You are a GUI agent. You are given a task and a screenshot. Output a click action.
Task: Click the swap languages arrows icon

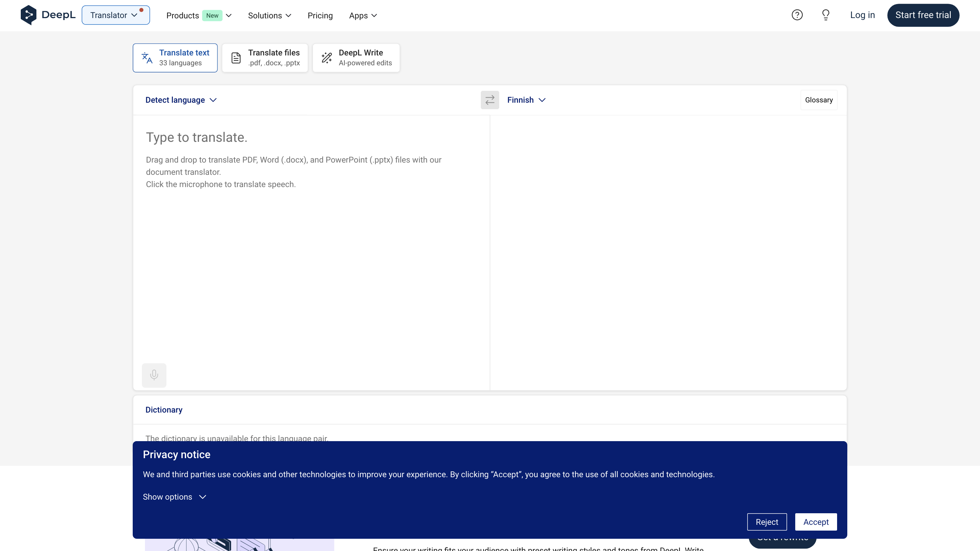[490, 100]
